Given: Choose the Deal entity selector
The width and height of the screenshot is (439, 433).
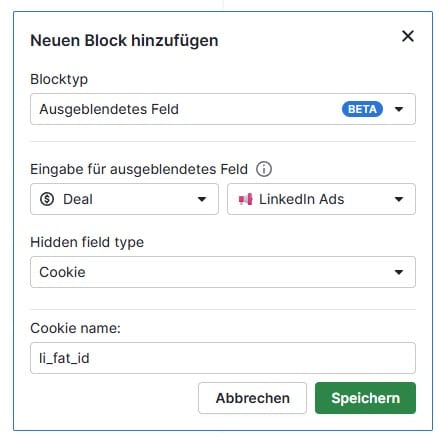Looking at the screenshot, I should pyautogui.click(x=124, y=199).
